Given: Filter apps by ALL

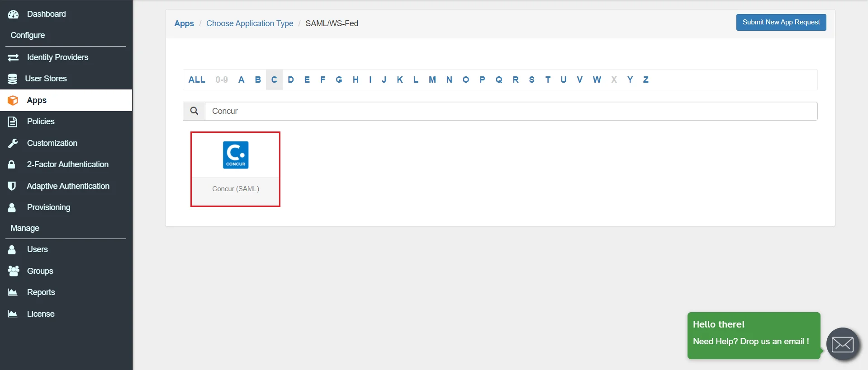Looking at the screenshot, I should 197,80.
